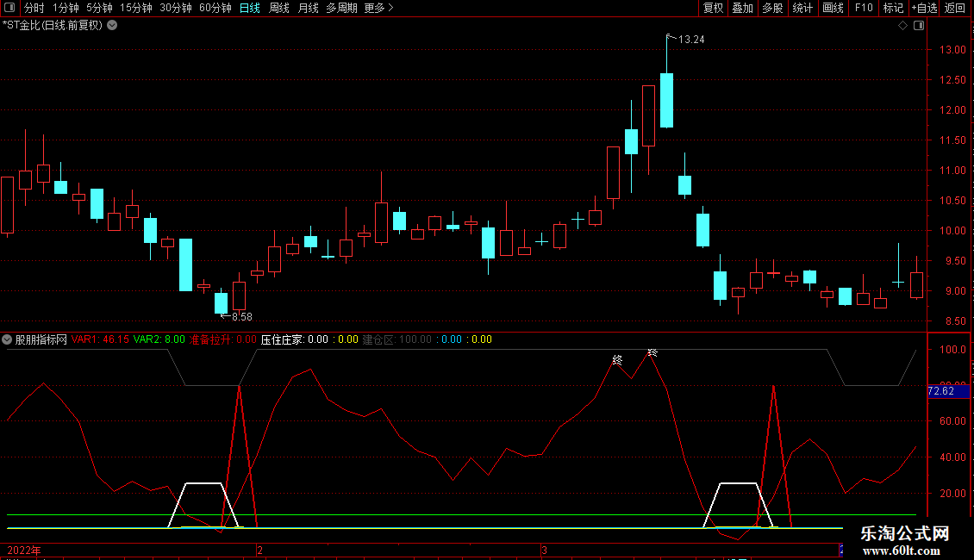
Task: Toggle the side panel icon in chart corner
Action: (x=919, y=26)
